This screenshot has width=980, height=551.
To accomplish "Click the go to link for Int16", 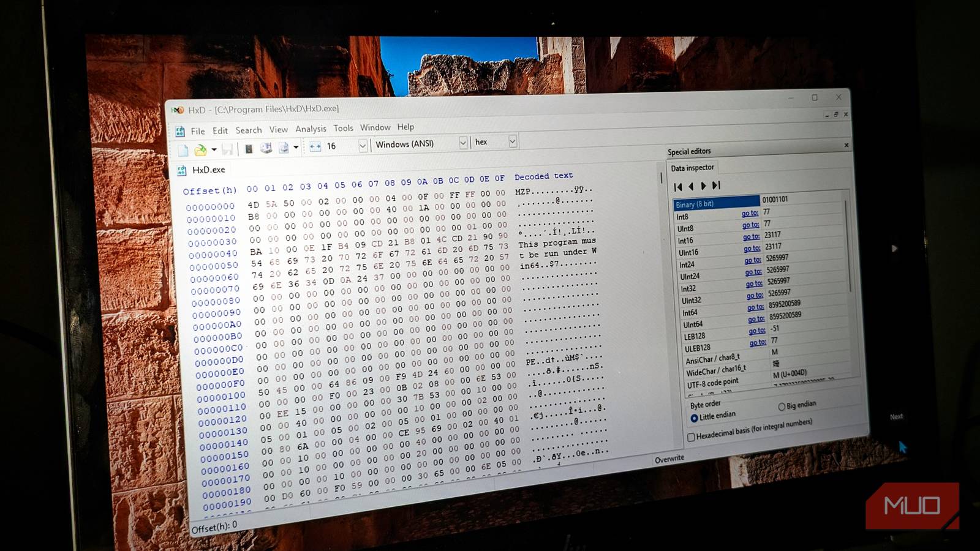I will tap(751, 237).
